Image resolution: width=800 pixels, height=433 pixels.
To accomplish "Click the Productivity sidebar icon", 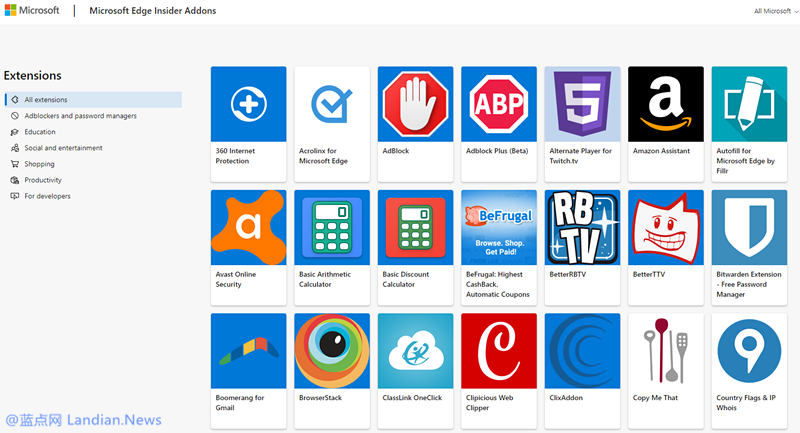I will click(x=15, y=180).
